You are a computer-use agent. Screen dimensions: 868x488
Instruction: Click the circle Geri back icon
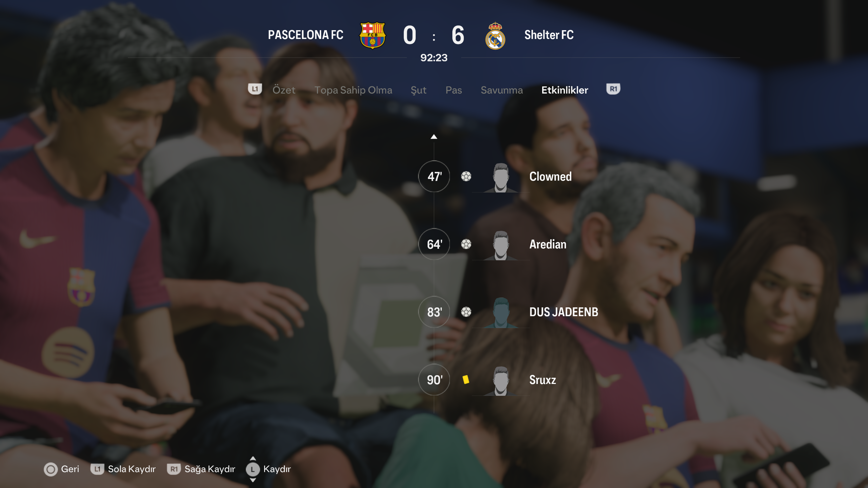tap(51, 469)
